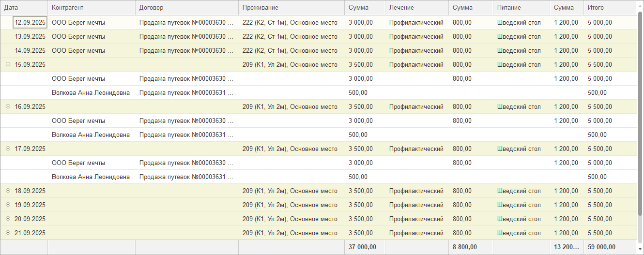The image size is (644, 255).
Task: Expand the 19.09.2025 row group
Action: click(x=8, y=205)
